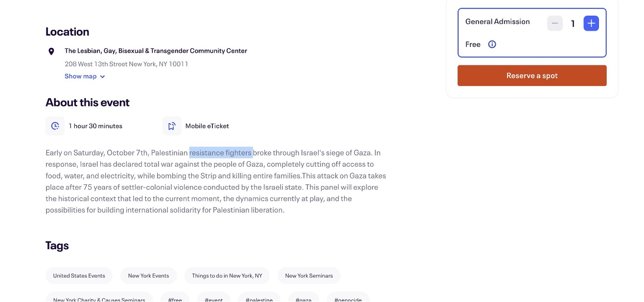The image size is (644, 302).
Task: Decrease ticket quantity with minus button
Action: [555, 23]
